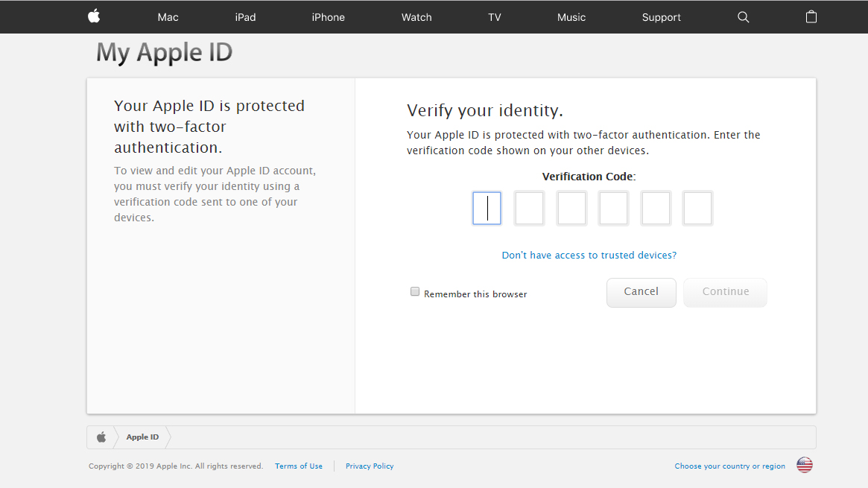Open the iPad menu

tap(245, 17)
